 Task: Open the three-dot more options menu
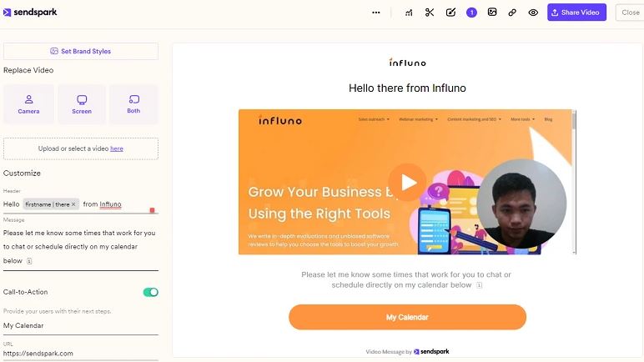(x=375, y=13)
